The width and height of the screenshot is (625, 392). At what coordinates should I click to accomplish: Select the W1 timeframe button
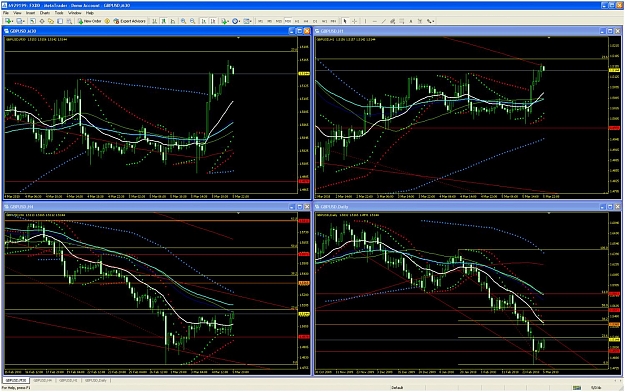click(324, 21)
